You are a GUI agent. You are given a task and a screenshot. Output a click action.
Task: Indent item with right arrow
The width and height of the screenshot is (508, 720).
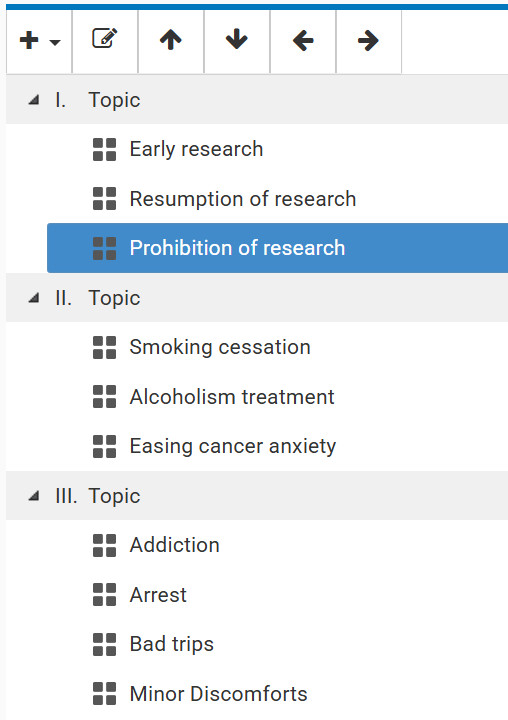pos(369,41)
